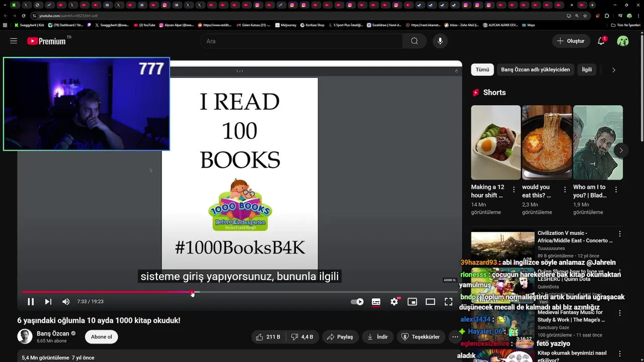Viewport: 644px width, 362px height.
Task: Select the Tümü filter chip
Action: click(482, 69)
